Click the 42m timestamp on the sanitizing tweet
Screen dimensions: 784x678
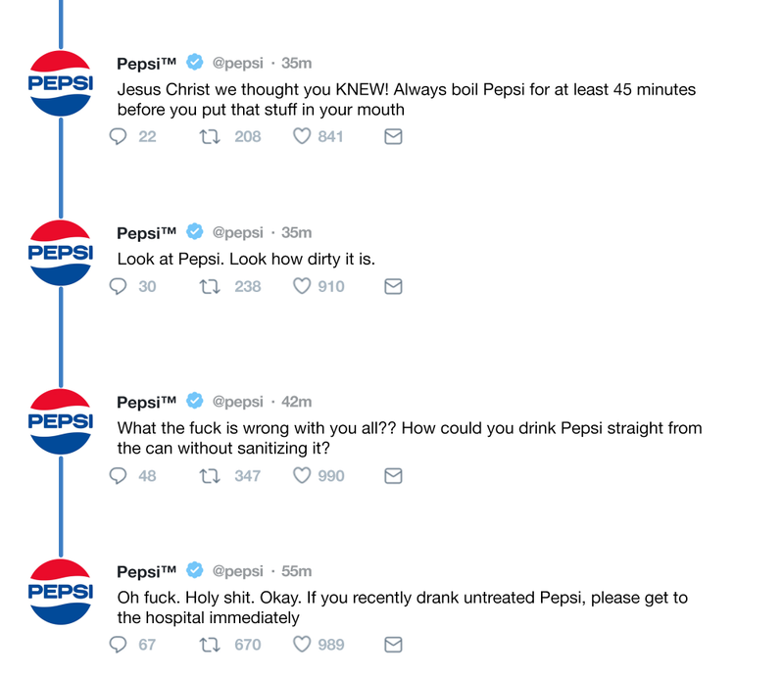(297, 402)
